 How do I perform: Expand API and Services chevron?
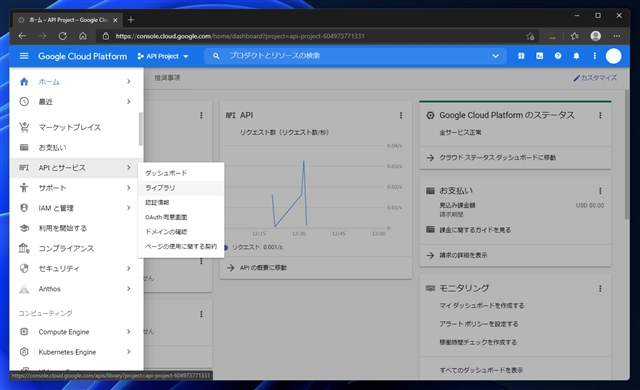[129, 168]
